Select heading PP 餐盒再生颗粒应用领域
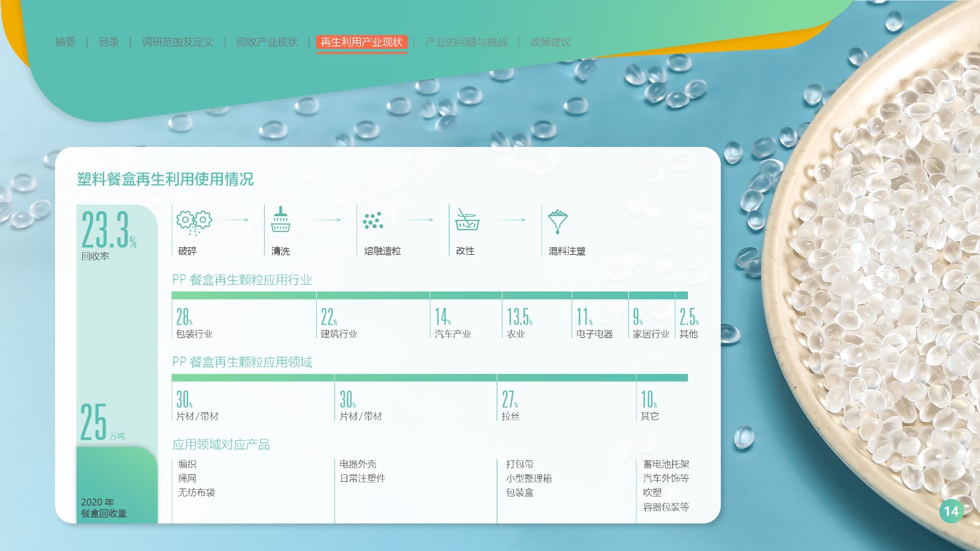The image size is (980, 551). pyautogui.click(x=242, y=362)
